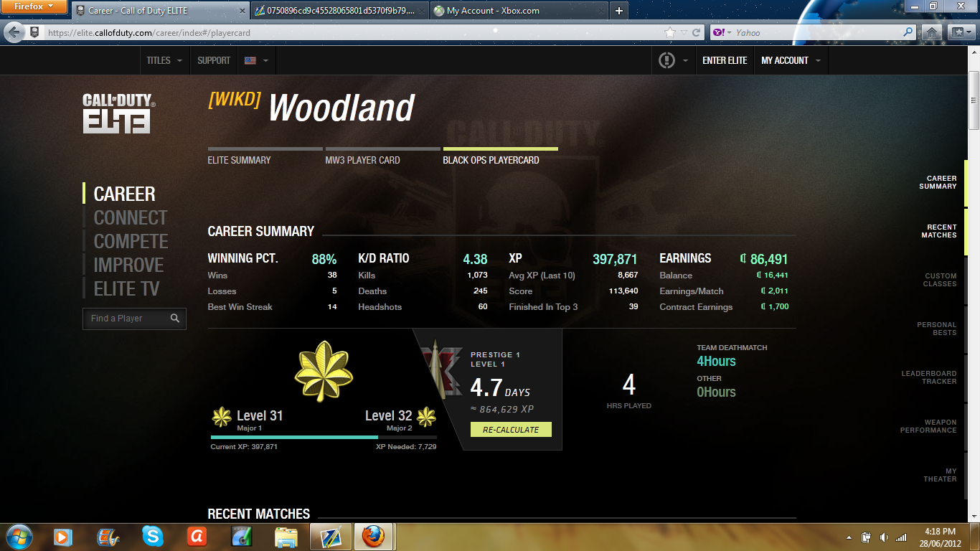
Task: Click the volume speaker icon in system tray
Action: click(x=884, y=537)
